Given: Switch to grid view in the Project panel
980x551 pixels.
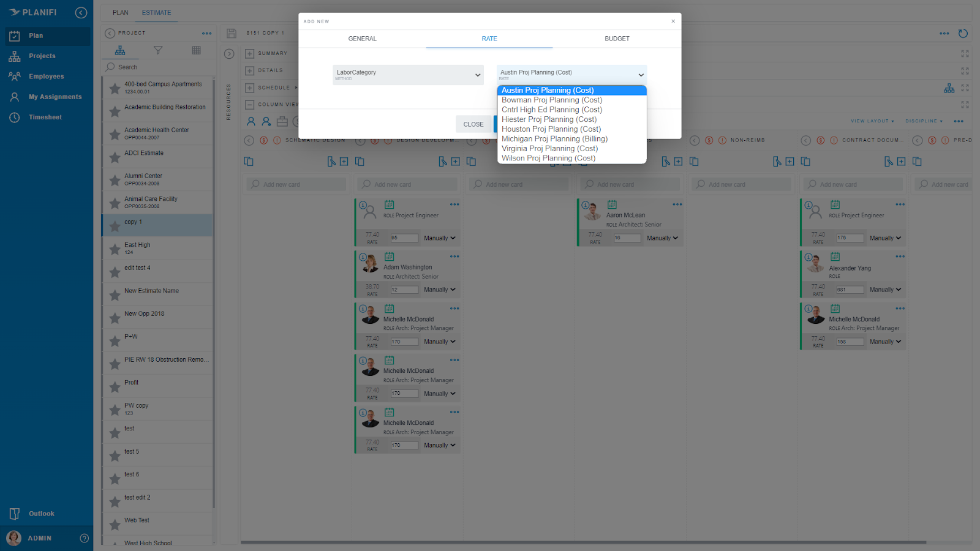Looking at the screenshot, I should (196, 50).
